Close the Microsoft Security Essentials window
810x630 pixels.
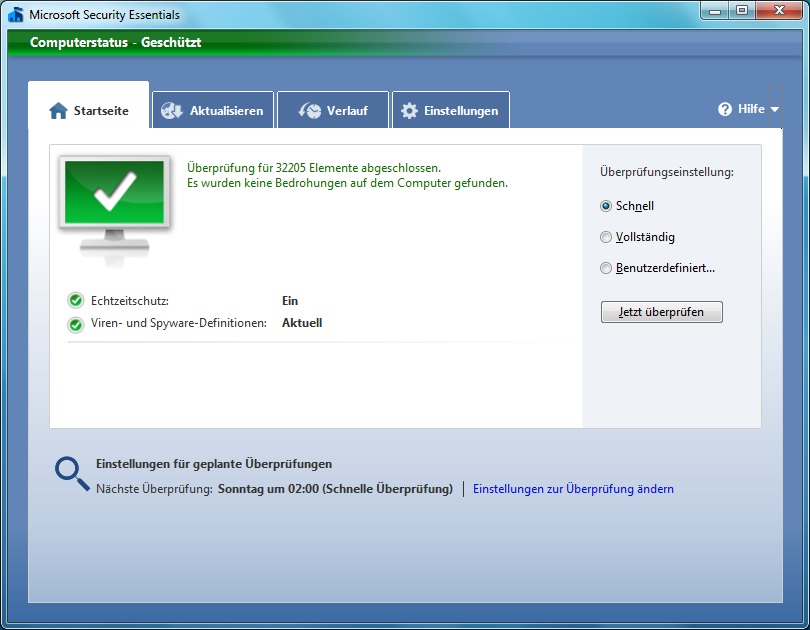(780, 11)
